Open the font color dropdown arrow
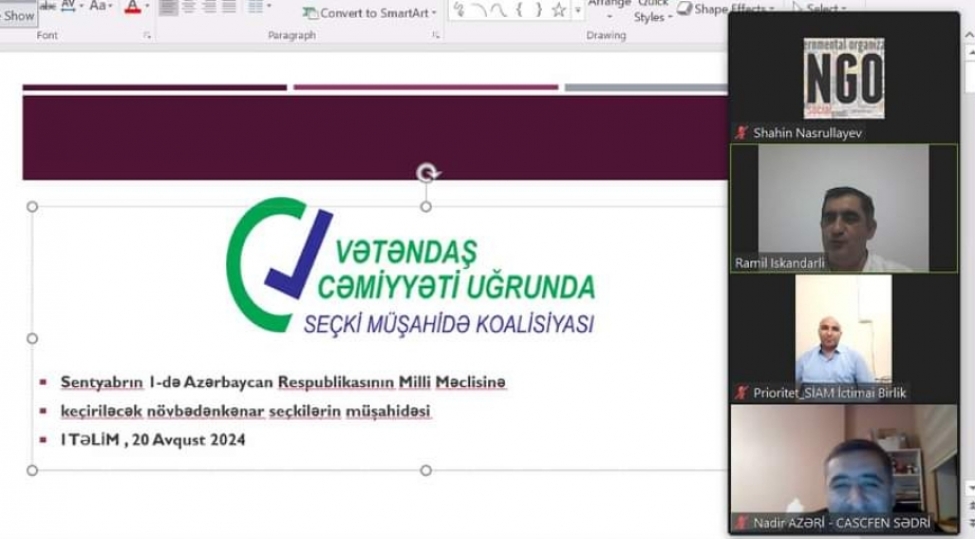 click(147, 7)
